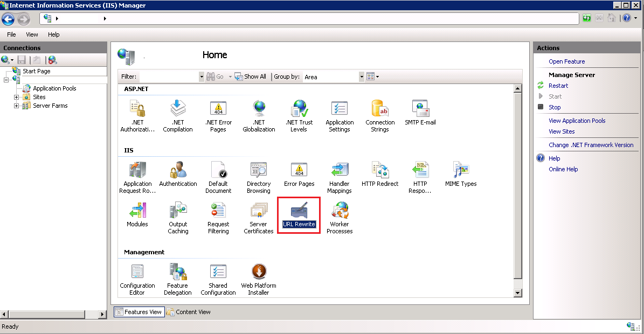Select Start Page in tree

pyautogui.click(x=37, y=71)
